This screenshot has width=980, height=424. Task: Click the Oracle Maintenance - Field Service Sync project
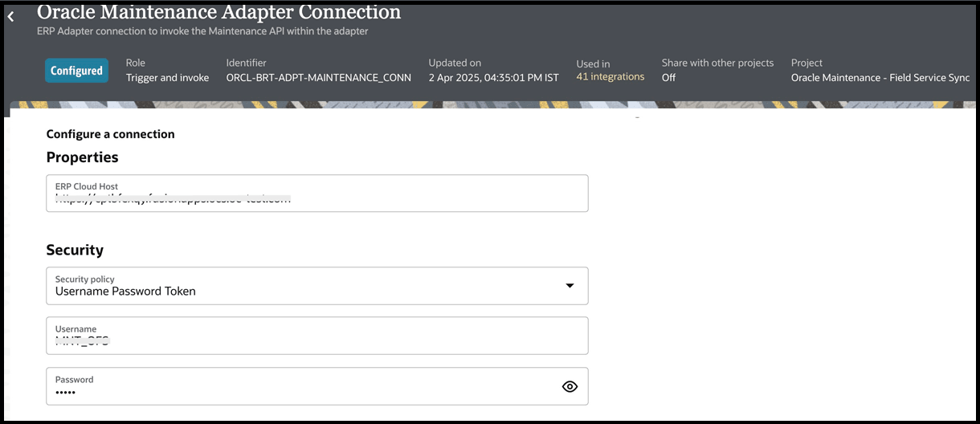click(x=880, y=78)
